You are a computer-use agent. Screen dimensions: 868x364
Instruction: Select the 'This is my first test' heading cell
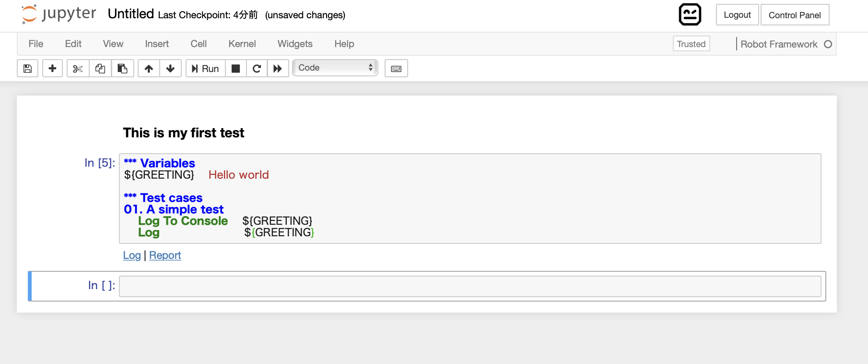183,133
